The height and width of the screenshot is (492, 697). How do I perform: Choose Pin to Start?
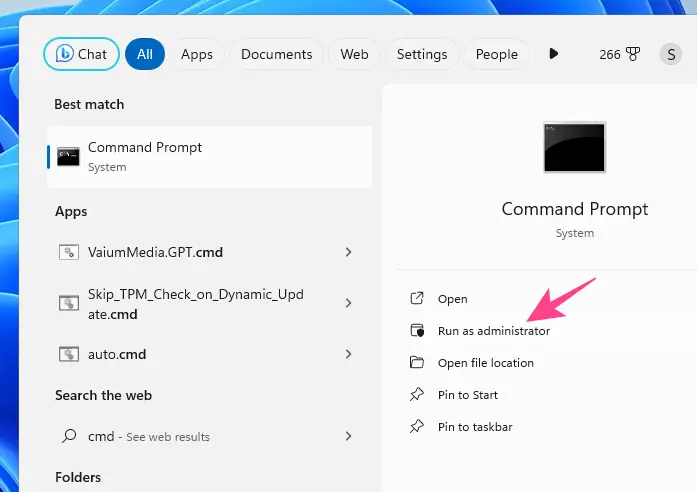point(468,395)
